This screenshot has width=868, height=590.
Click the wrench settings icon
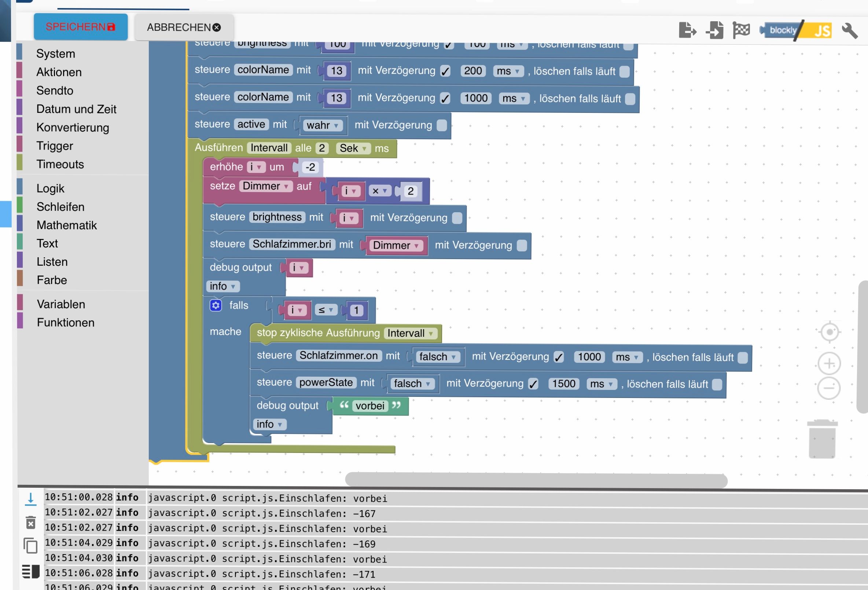pyautogui.click(x=849, y=31)
